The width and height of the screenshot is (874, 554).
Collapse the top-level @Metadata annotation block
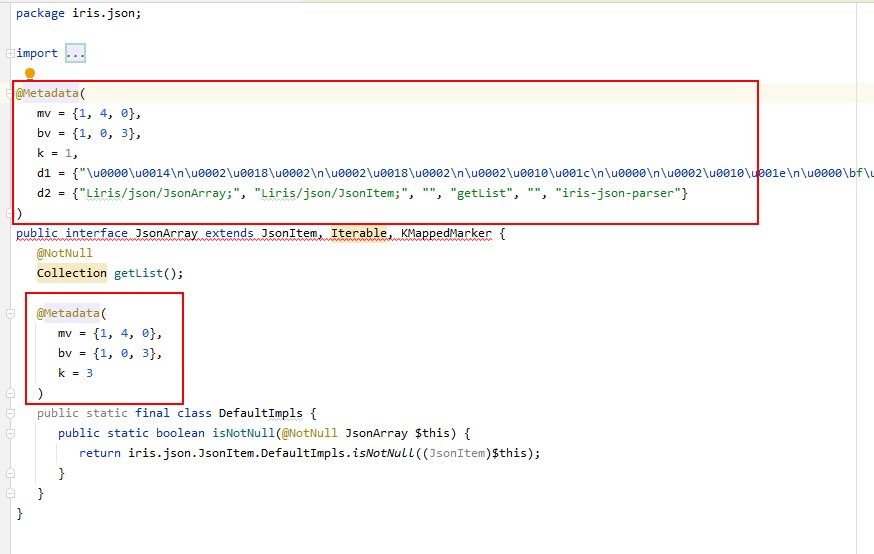[x=9, y=94]
